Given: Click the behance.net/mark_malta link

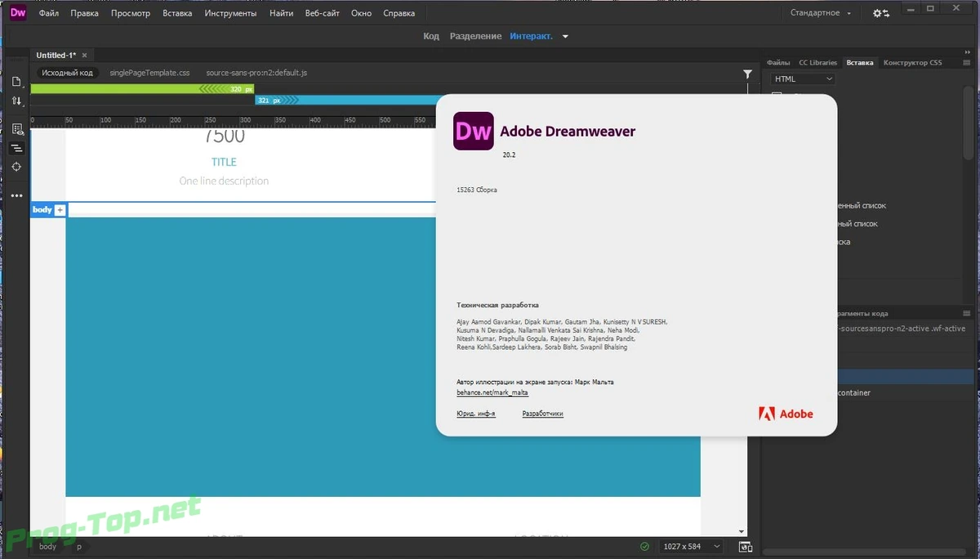Looking at the screenshot, I should (x=492, y=392).
